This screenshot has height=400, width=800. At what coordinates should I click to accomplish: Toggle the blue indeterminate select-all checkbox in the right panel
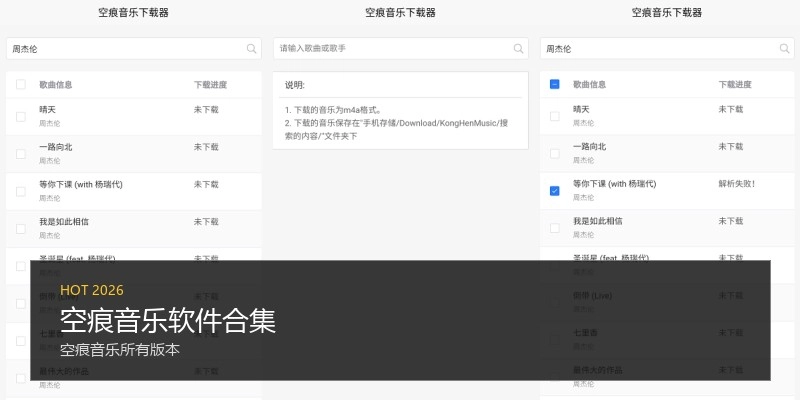(x=555, y=84)
